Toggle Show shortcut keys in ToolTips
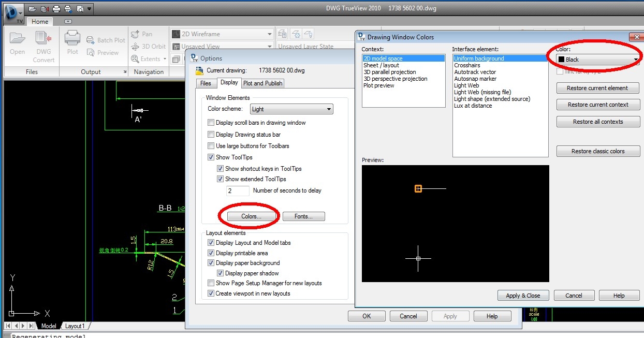Viewport: 644px width, 338px height. click(x=221, y=169)
